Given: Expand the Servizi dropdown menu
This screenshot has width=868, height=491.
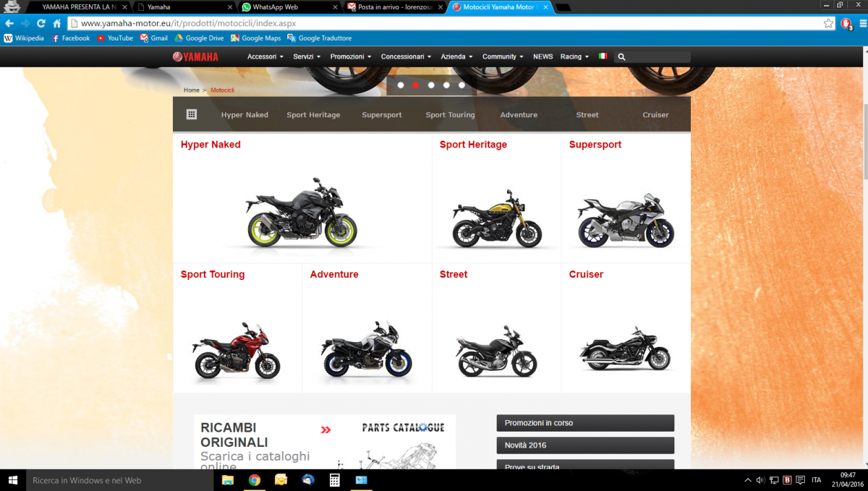Looking at the screenshot, I should coord(307,56).
